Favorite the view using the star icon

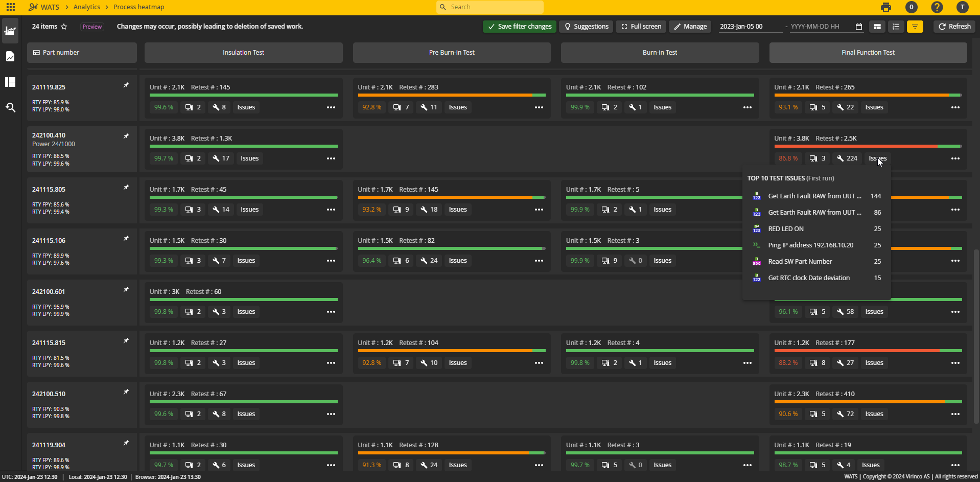click(64, 26)
